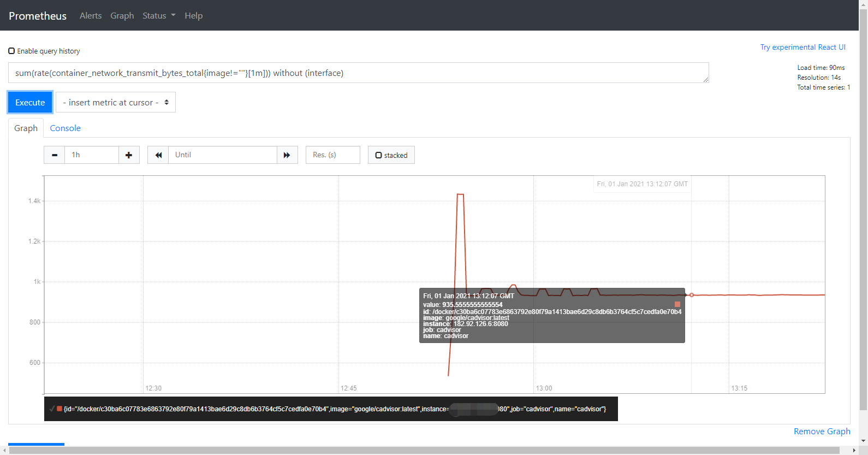868x455 pixels.
Task: Click the graph spike peak near 1.4k
Action: coord(460,194)
